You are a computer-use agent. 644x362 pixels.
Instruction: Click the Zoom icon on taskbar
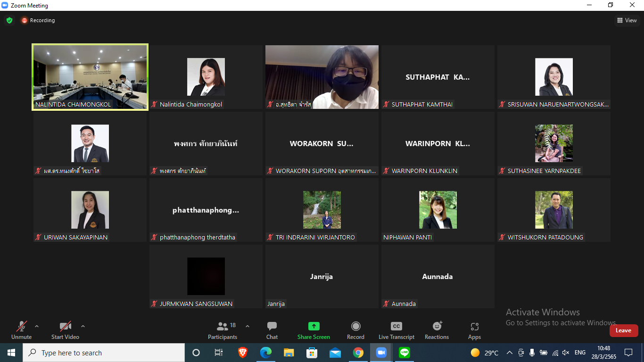click(381, 353)
